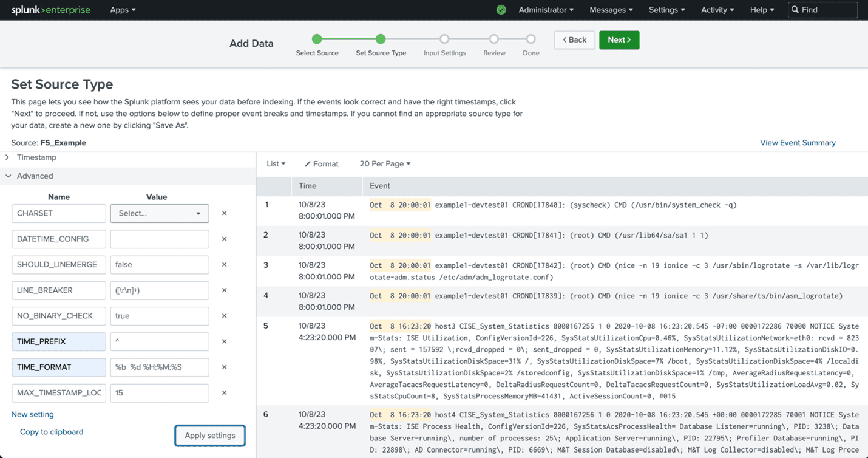Remove the CHARSET setting with X
The width and height of the screenshot is (868, 458).
click(x=224, y=213)
